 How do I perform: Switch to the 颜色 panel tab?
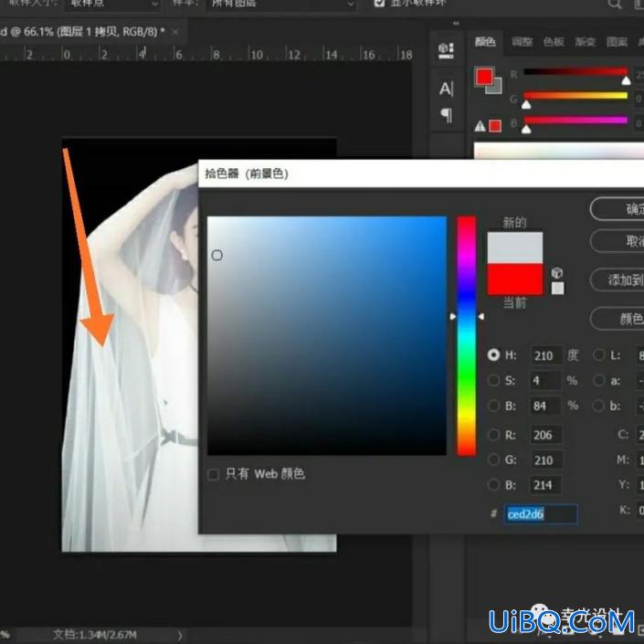point(485,41)
